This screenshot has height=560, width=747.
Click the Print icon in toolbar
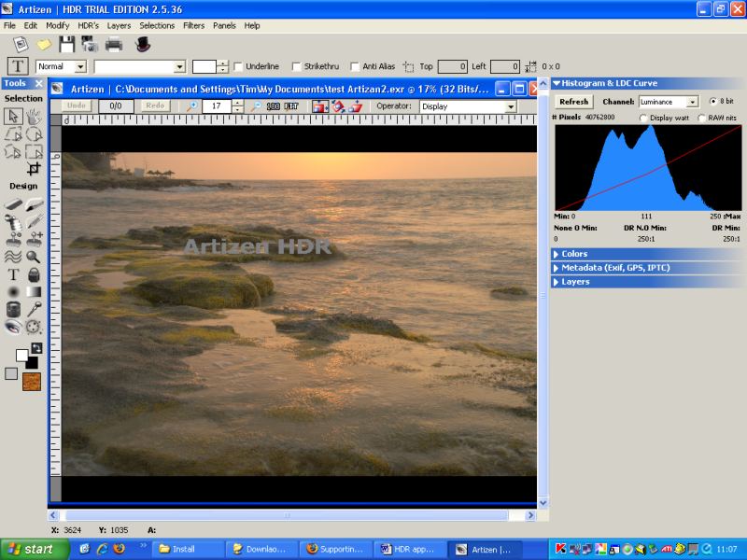tap(114, 45)
